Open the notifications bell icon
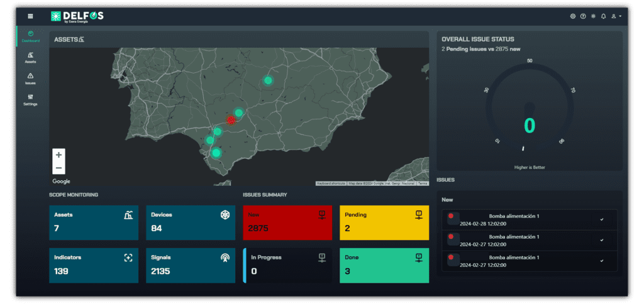This screenshot has height=304, width=644. pyautogui.click(x=604, y=16)
